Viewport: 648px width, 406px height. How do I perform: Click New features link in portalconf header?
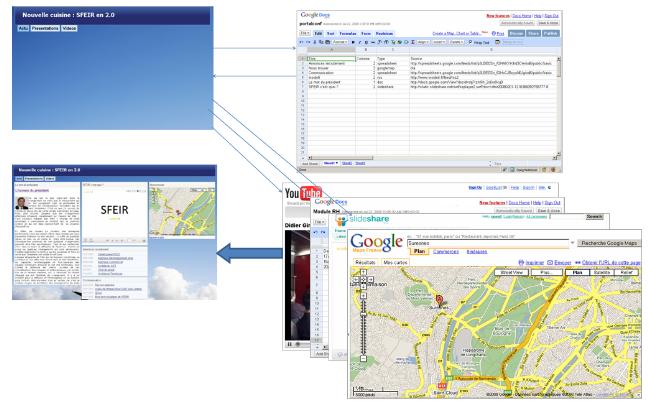click(498, 16)
